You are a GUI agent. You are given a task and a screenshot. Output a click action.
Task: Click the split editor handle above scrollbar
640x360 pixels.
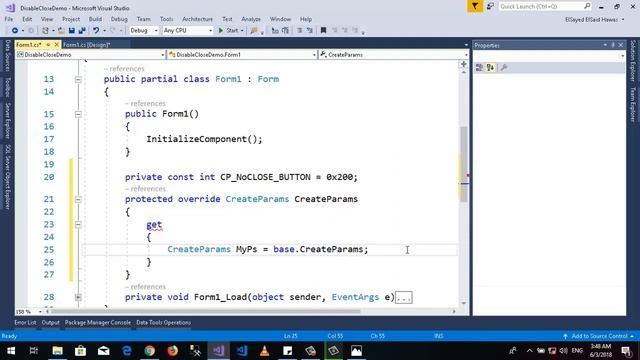click(x=464, y=64)
